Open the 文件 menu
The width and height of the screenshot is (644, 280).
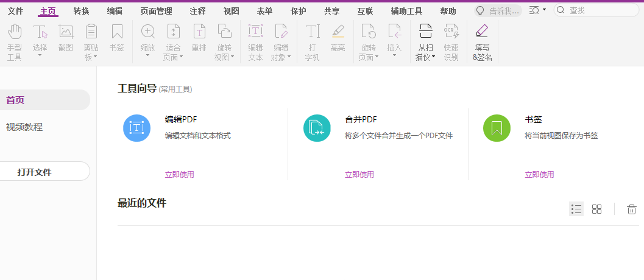click(16, 11)
